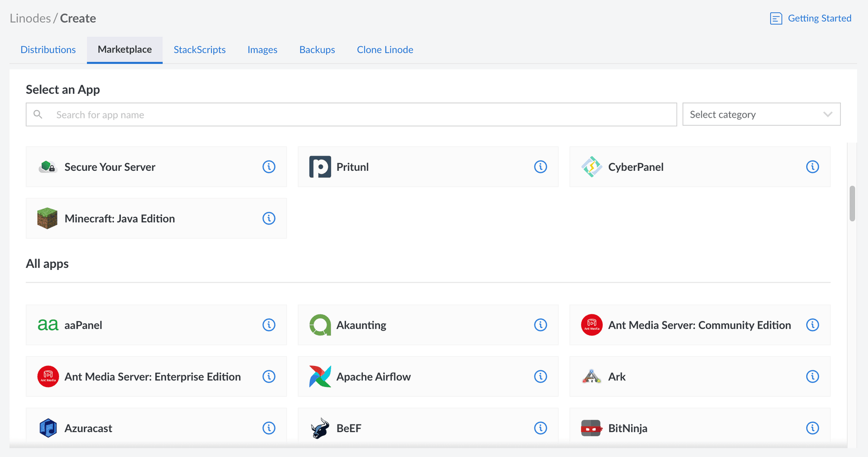Show aaPanel info icon details

269,325
